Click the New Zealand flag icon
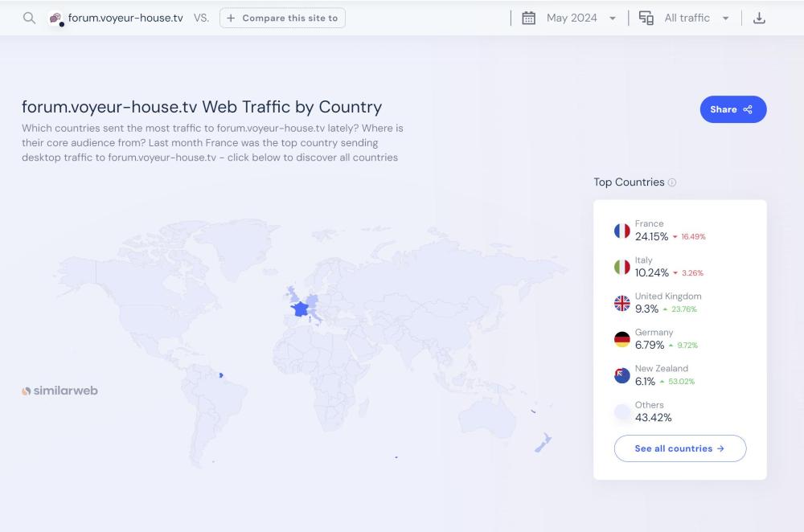Viewport: 804px width, 532px height. 621,375
